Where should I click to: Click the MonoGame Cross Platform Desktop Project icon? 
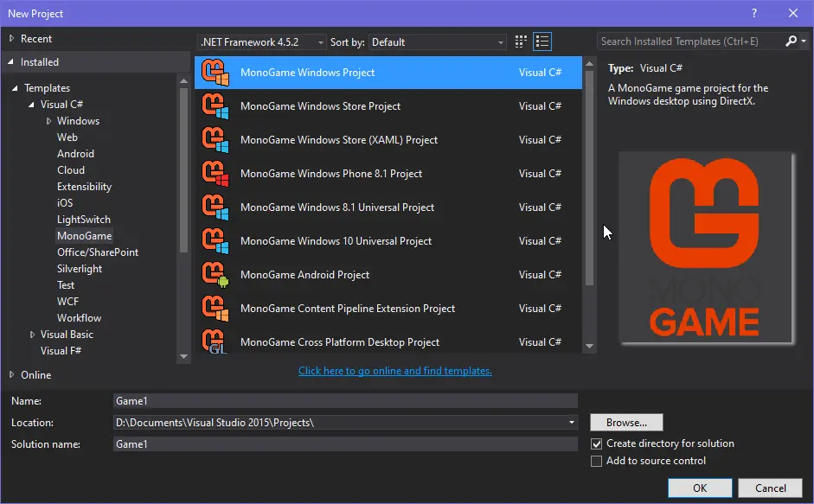(215, 341)
